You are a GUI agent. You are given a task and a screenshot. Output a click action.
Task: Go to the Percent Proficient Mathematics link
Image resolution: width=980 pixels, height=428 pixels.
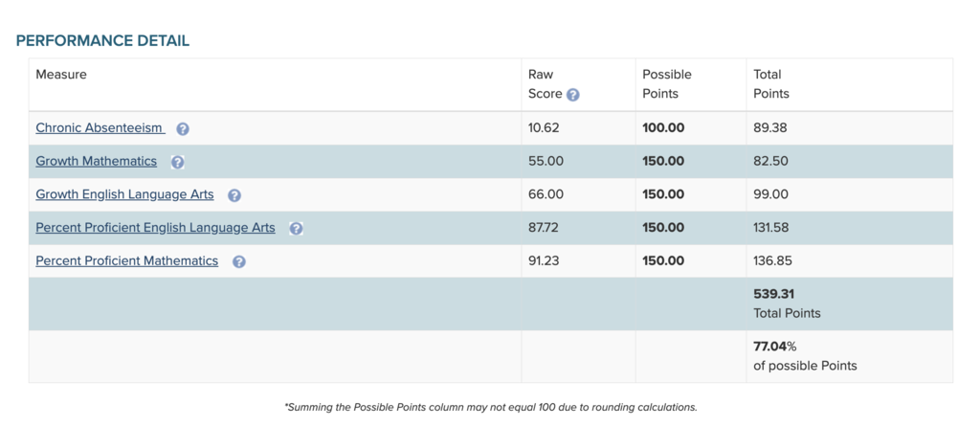click(x=126, y=260)
